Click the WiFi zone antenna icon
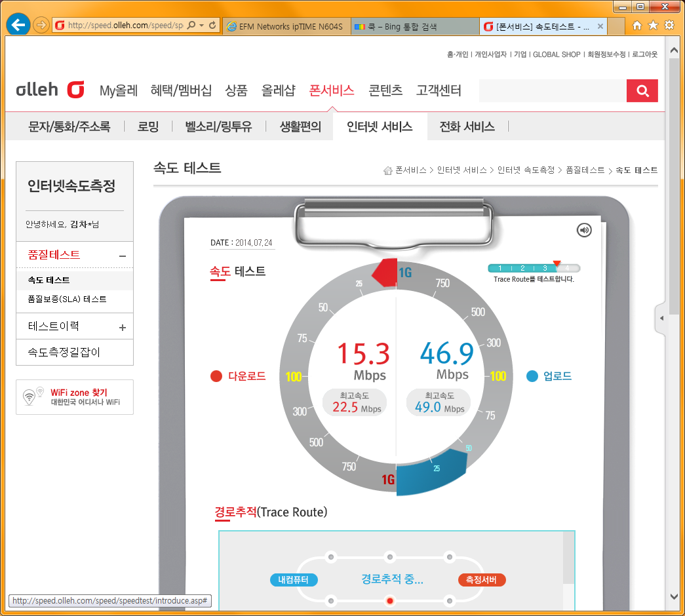 coord(33,396)
